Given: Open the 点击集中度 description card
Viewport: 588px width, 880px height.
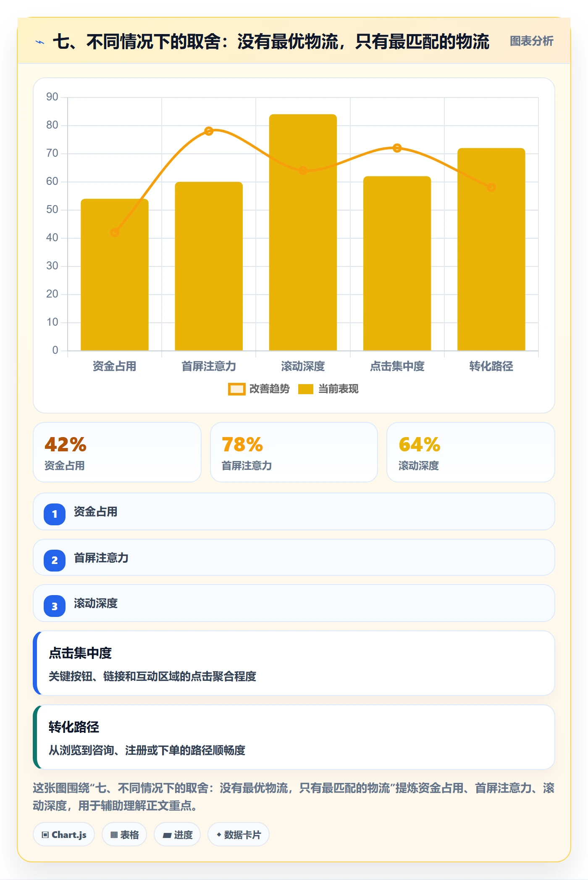Looking at the screenshot, I should (294, 663).
